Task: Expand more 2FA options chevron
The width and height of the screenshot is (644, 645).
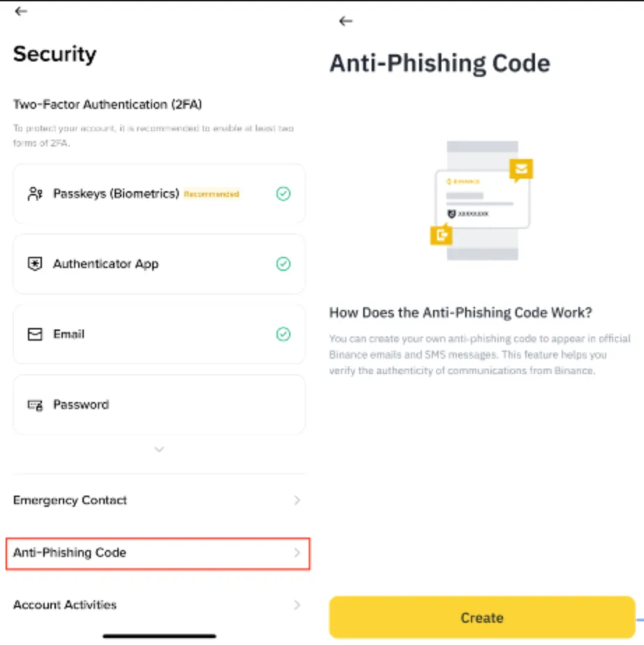Action: pyautogui.click(x=159, y=450)
